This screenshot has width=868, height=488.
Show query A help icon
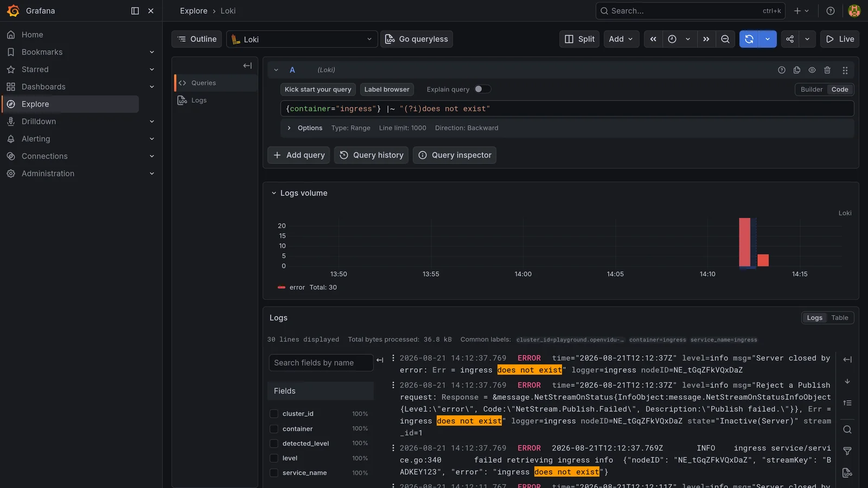(782, 70)
